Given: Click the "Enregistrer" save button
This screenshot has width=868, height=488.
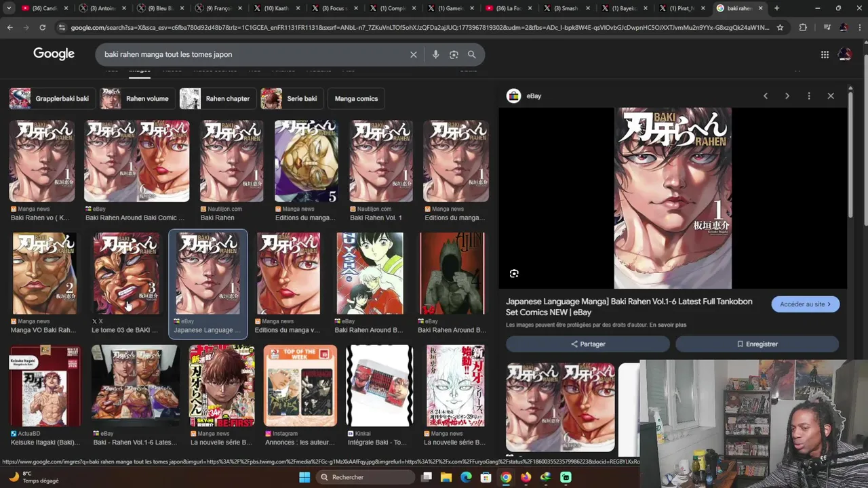Looking at the screenshot, I should 757,344.
